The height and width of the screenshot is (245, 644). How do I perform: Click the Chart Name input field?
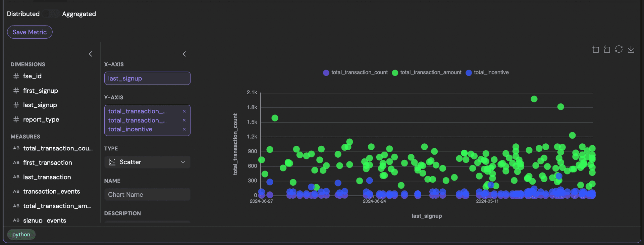pos(147,195)
